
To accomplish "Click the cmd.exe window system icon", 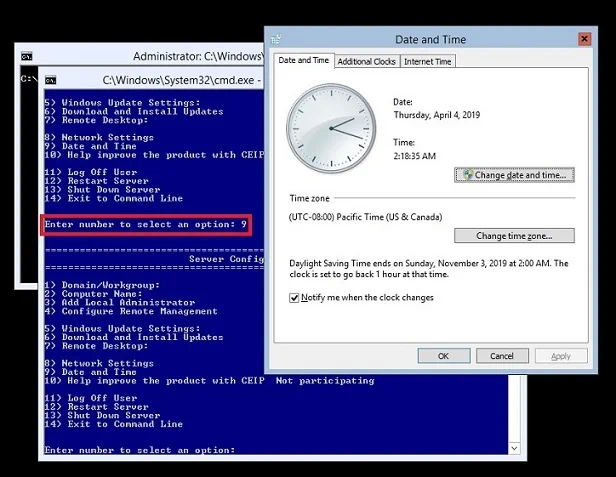I will point(51,79).
